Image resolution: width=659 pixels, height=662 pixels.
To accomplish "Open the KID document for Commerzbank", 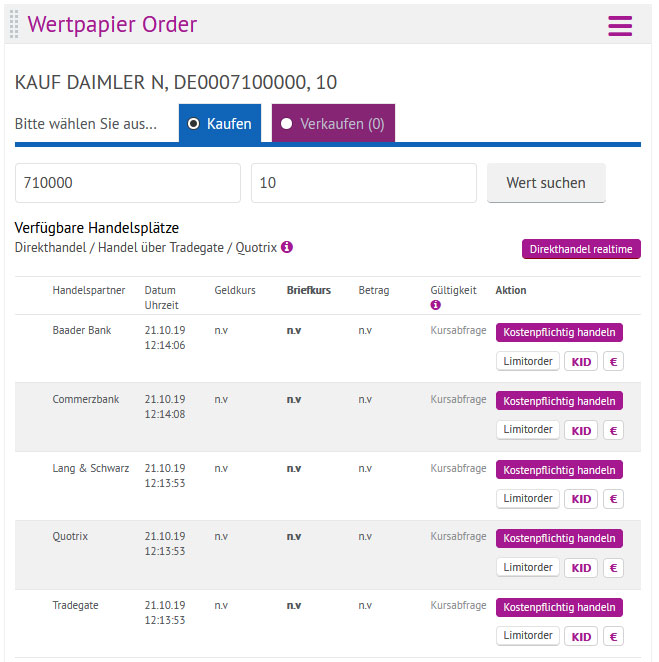I will pos(581,430).
